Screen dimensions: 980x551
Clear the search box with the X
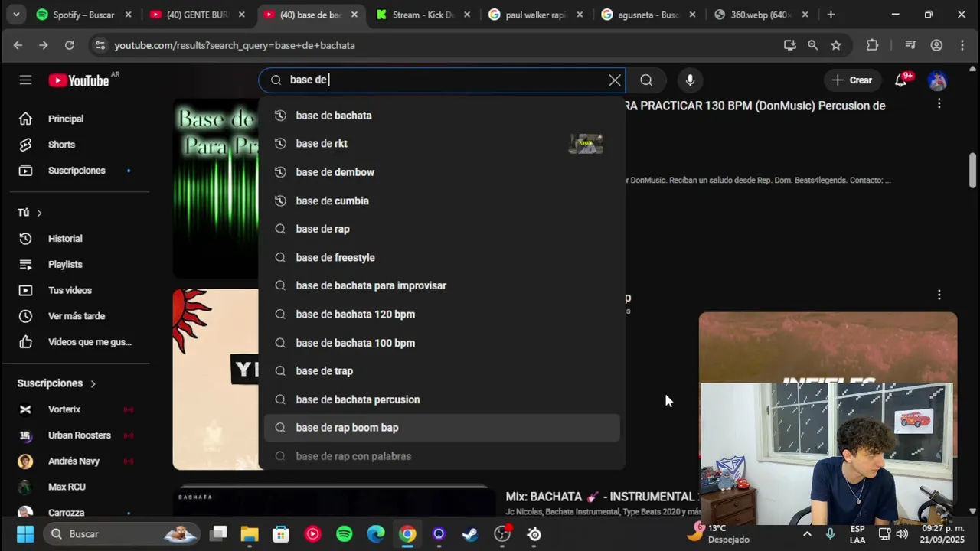[615, 80]
